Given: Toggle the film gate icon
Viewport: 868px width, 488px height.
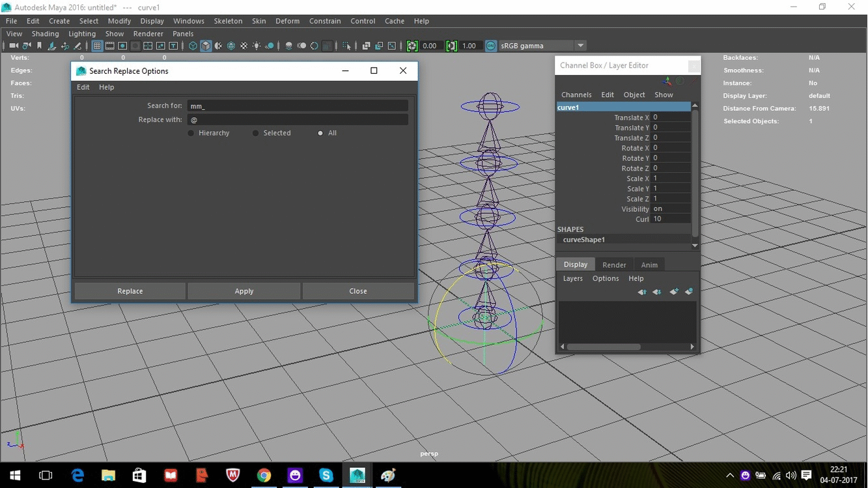Looking at the screenshot, I should click(x=110, y=46).
